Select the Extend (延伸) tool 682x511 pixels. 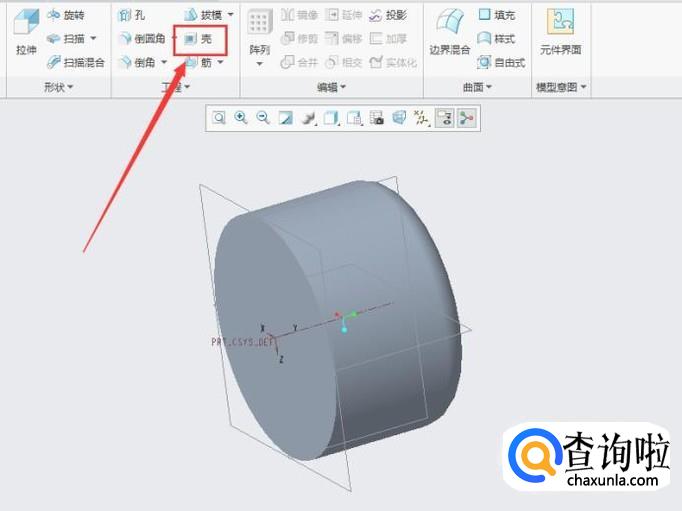coord(344,15)
